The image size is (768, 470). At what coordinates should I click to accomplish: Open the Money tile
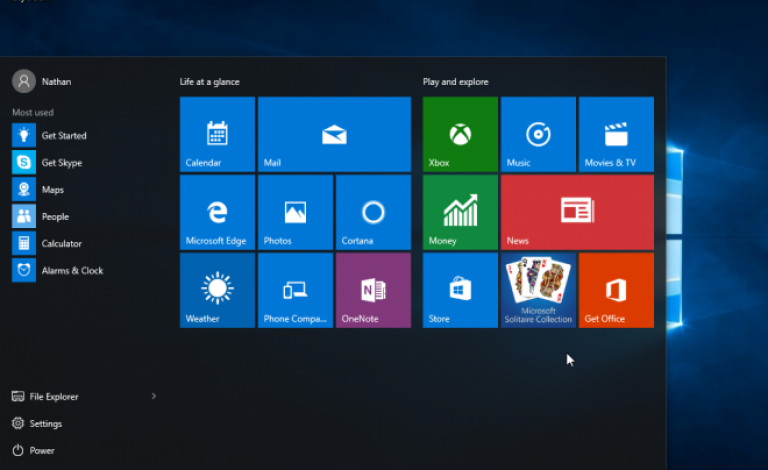(460, 212)
